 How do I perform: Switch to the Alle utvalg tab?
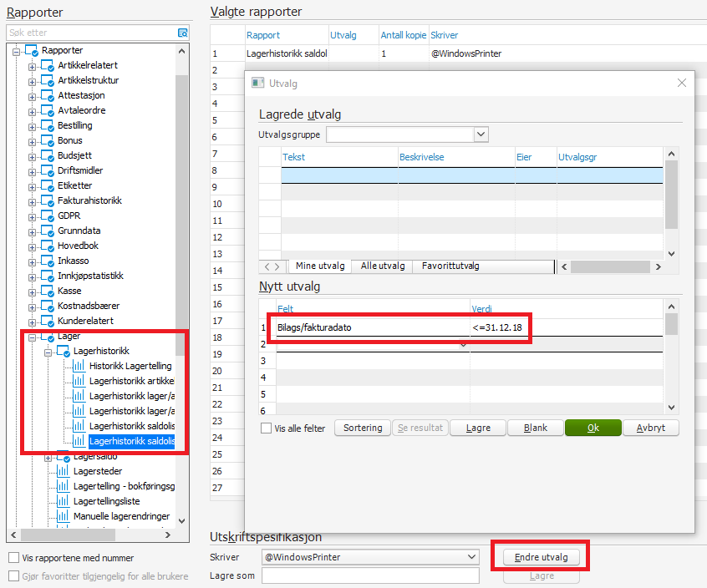click(x=383, y=266)
